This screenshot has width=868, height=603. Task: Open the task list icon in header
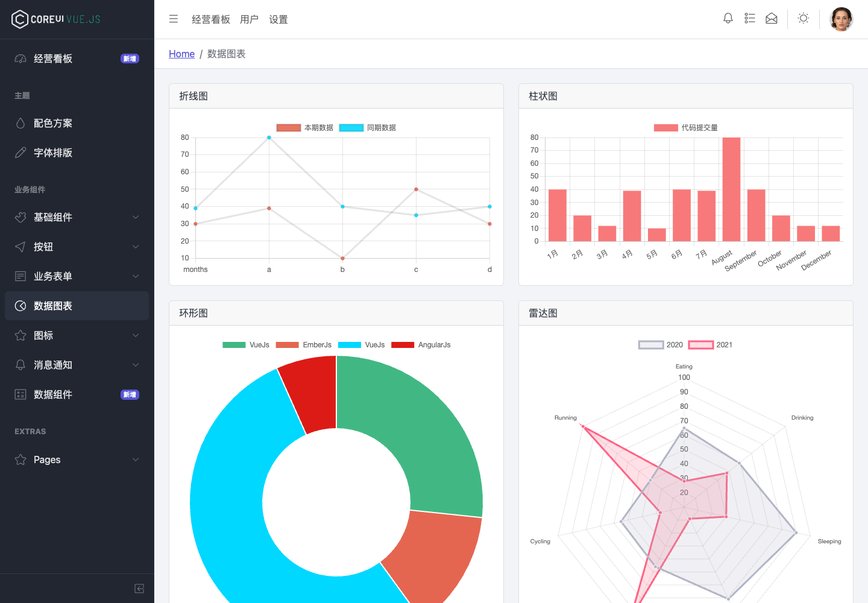750,19
